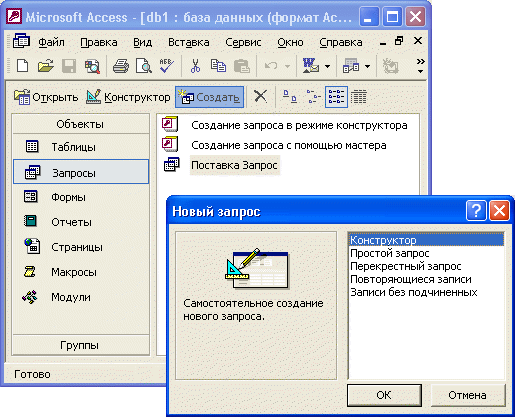Click the Copy toolbar icon

(218, 66)
